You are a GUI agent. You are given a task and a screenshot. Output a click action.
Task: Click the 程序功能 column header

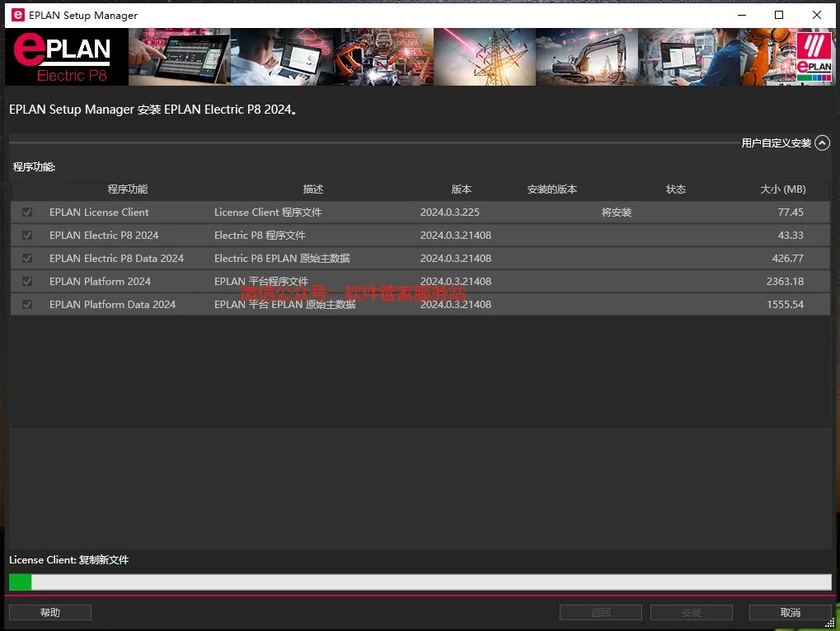point(128,189)
